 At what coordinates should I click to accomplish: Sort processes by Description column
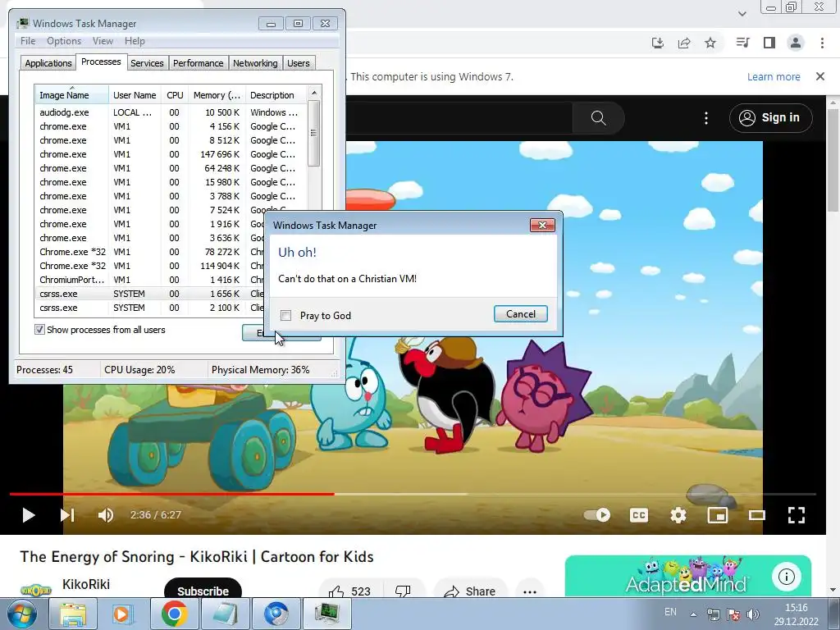tap(276, 95)
